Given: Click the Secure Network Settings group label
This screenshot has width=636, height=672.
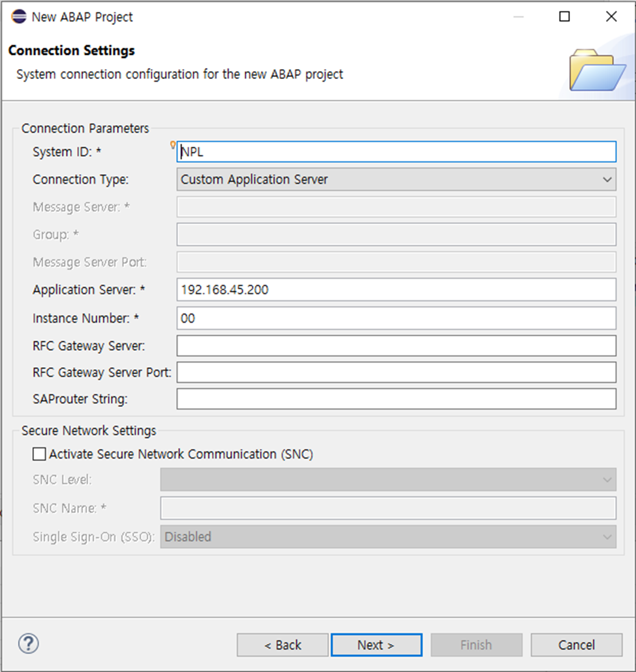Looking at the screenshot, I should pyautogui.click(x=89, y=430).
